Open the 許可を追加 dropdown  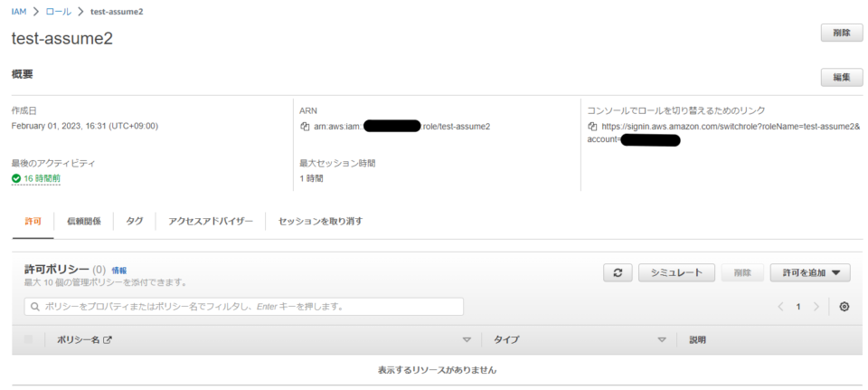812,272
